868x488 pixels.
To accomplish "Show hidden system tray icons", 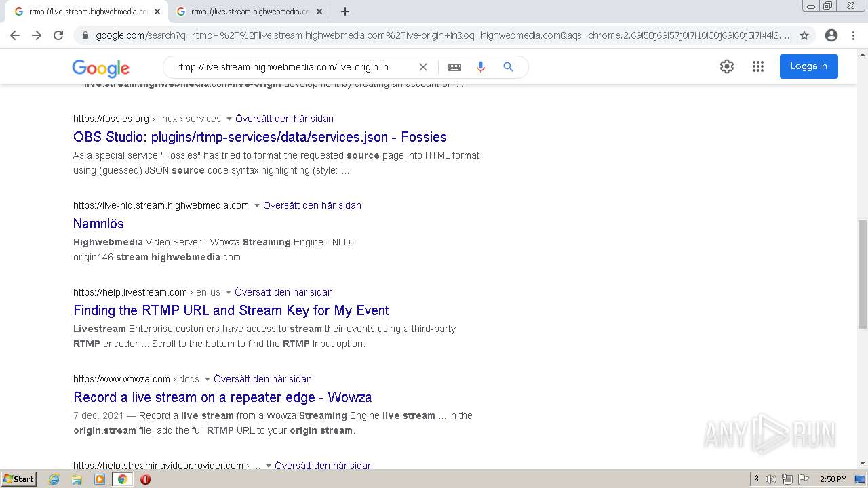I will [756, 479].
